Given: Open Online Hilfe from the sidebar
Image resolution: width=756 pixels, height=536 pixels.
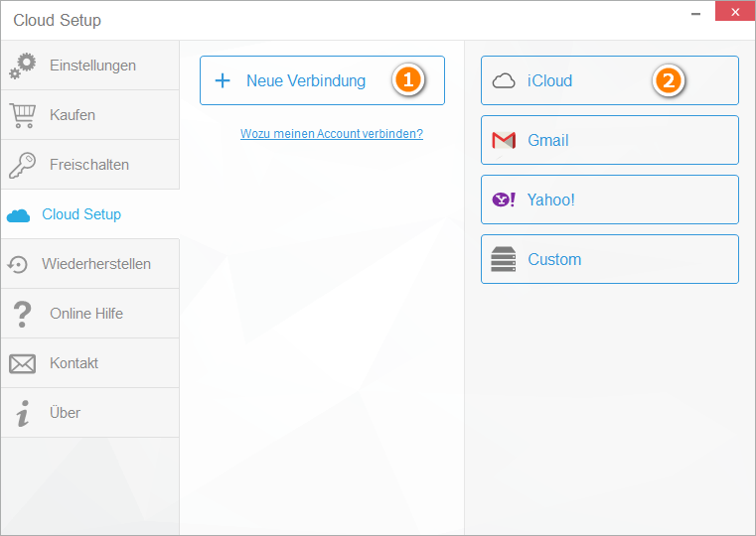Looking at the screenshot, I should [90, 314].
